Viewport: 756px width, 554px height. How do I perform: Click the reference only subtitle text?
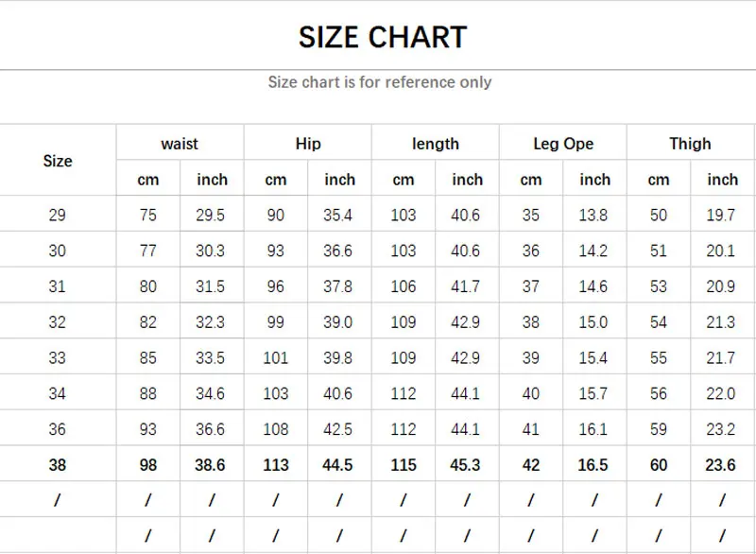380,82
